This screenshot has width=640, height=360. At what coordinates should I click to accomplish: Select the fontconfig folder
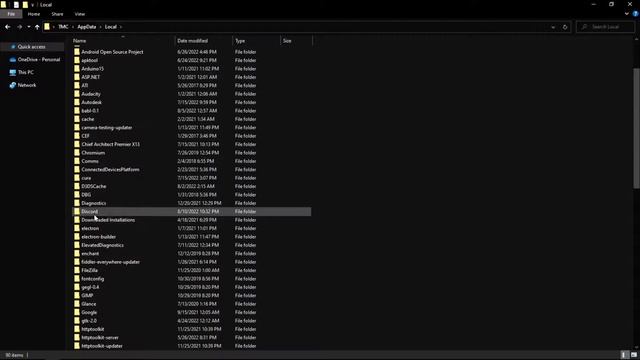pyautogui.click(x=93, y=279)
